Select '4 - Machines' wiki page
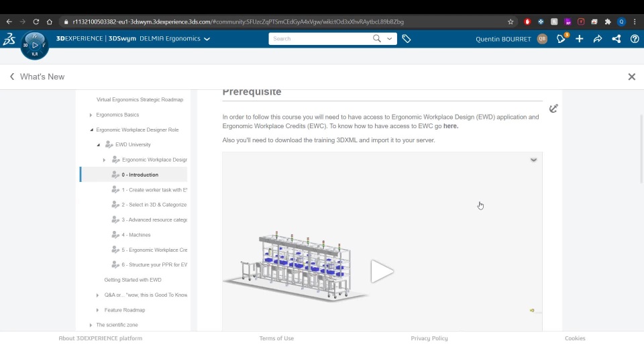The width and height of the screenshot is (644, 345). 136,235
